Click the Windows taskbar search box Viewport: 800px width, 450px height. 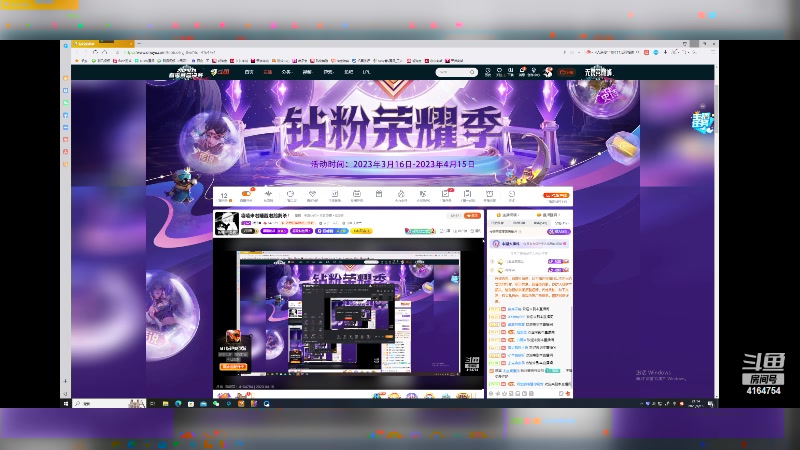point(109,404)
